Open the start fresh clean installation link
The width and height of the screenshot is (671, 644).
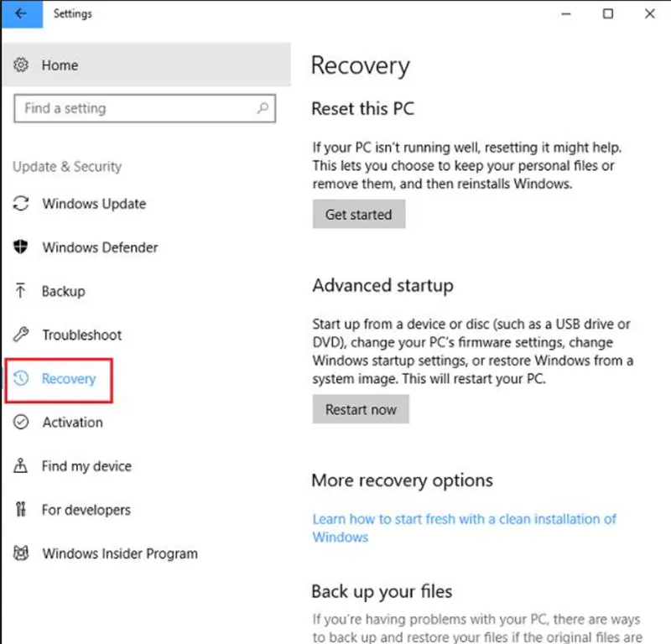click(x=464, y=519)
